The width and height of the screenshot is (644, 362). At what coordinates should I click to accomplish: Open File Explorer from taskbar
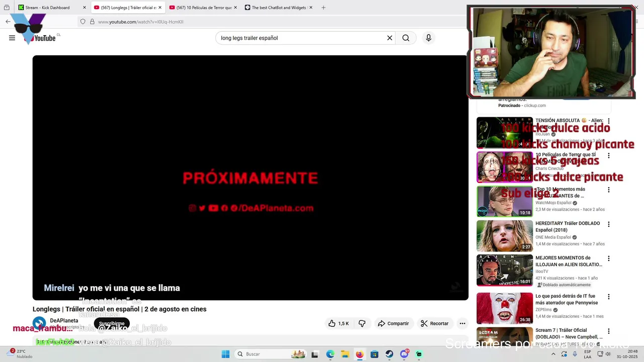(x=345, y=354)
